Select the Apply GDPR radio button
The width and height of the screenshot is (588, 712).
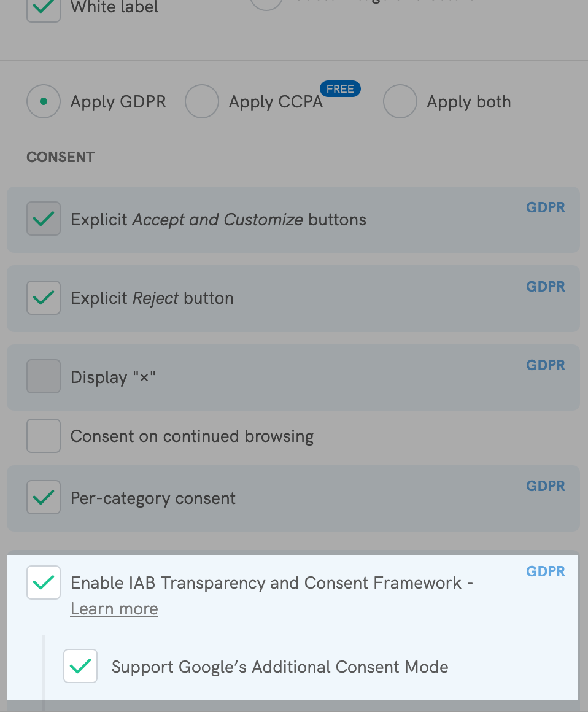[43, 101]
